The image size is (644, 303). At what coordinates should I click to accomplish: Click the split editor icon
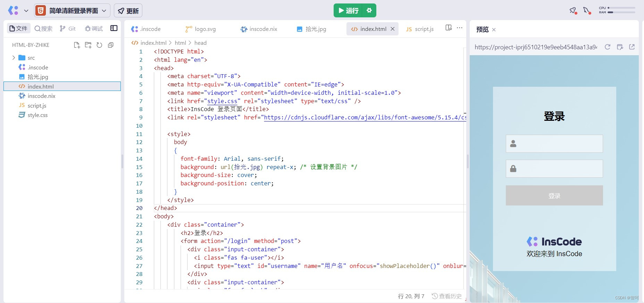449,28
